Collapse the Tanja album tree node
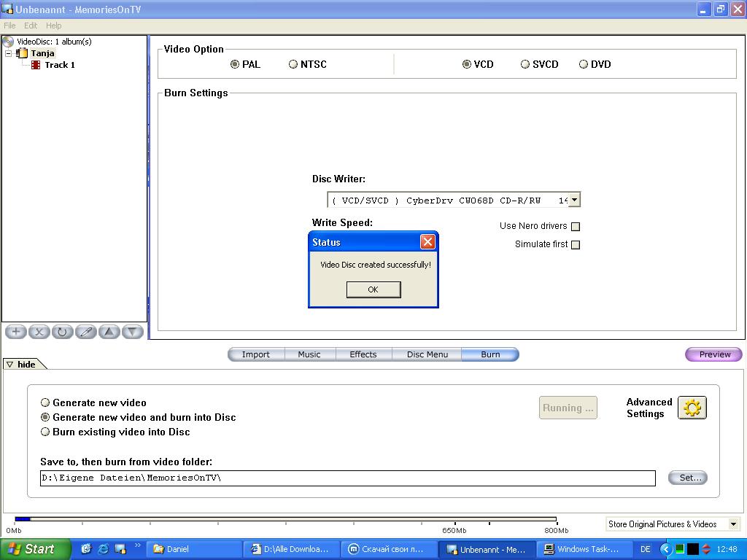This screenshot has width=747, height=560. click(x=8, y=53)
